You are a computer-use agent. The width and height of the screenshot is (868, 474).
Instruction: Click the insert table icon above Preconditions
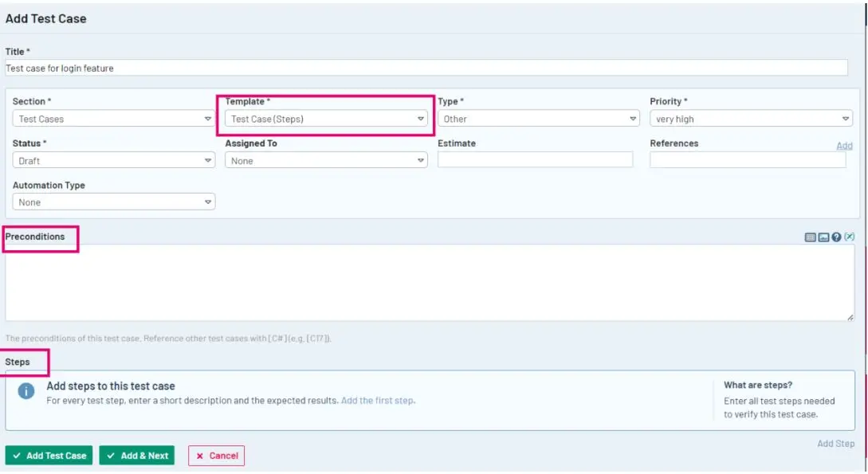[x=810, y=237]
